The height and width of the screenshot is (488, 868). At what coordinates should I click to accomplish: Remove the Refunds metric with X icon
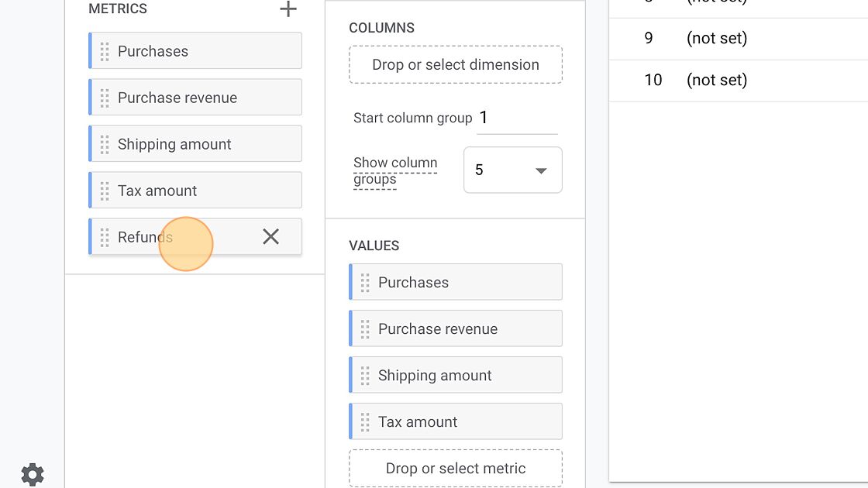(x=270, y=237)
